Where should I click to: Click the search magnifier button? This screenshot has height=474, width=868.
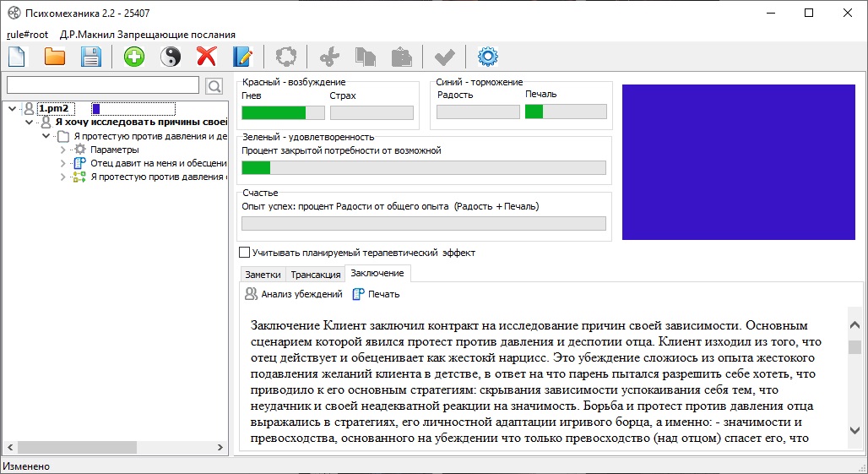click(214, 85)
